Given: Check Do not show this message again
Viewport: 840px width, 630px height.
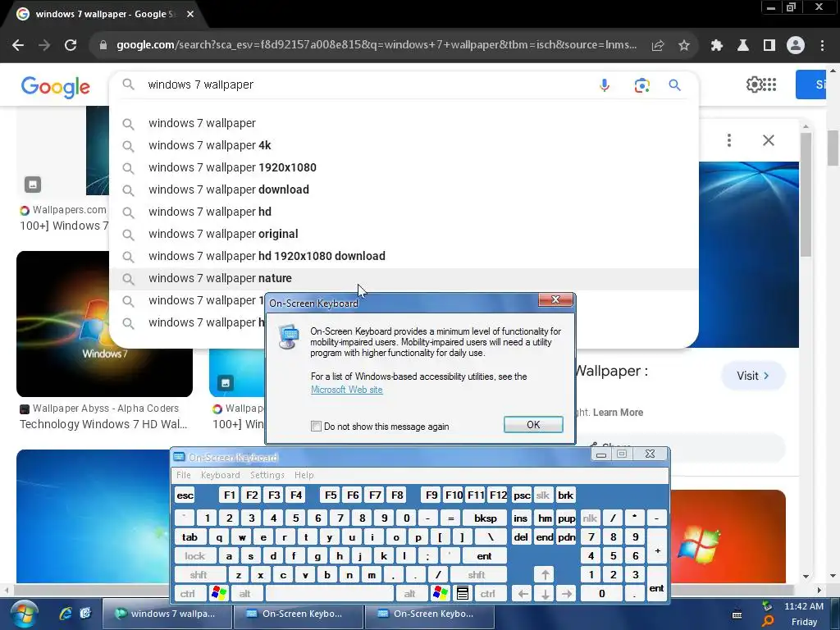Looking at the screenshot, I should pyautogui.click(x=316, y=427).
